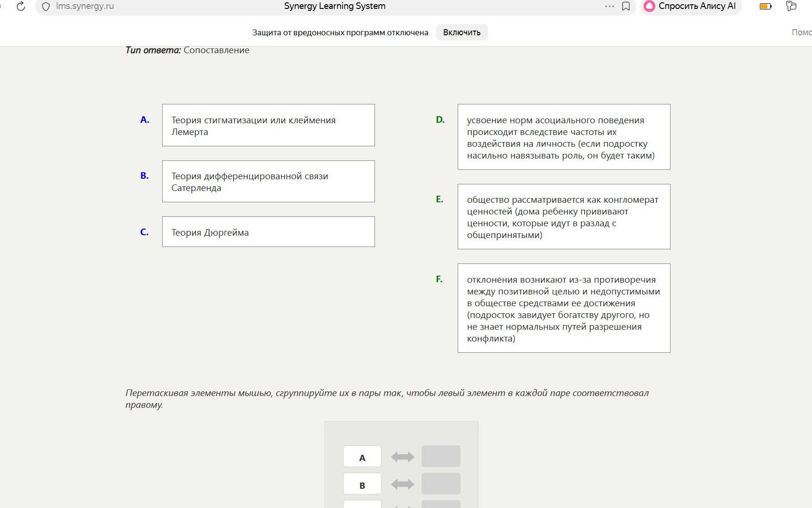
Task: Click the B tile in pairing area
Action: 362,484
